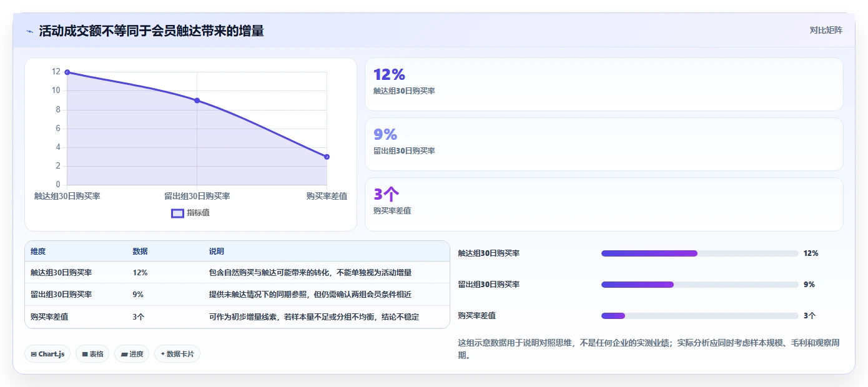Click the 12% value beside the progress bar
868x387 pixels.
[811, 253]
